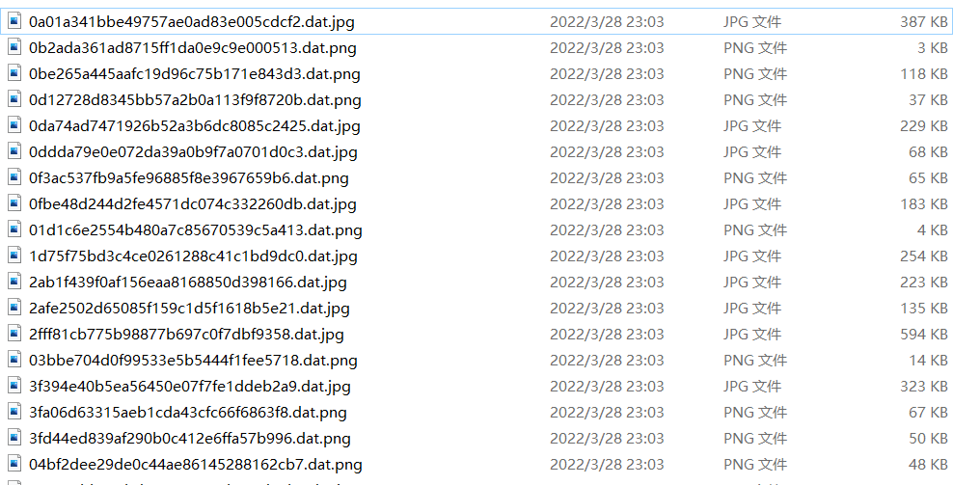Click the icon of 0f3ac537fb9a5fe96885f8e3967659b6.dat.png
Screen dimensions: 980x485
click(x=14, y=178)
